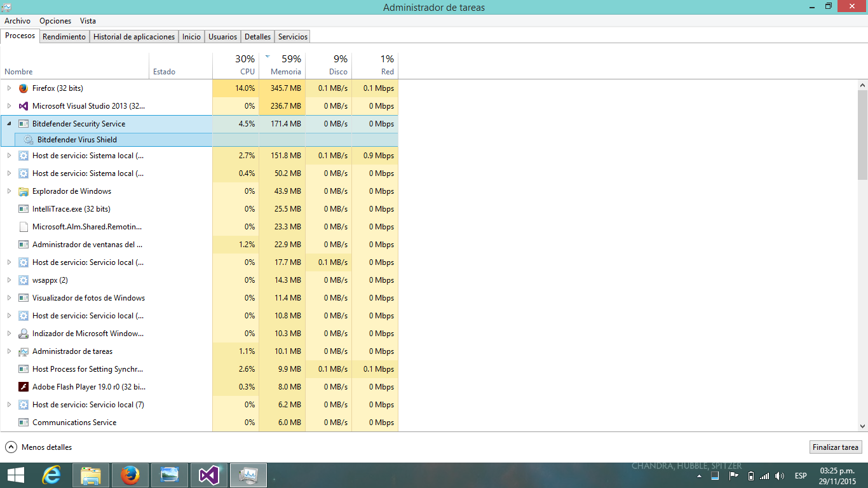Expand the Visualizador de fotos de Windows group

(x=9, y=298)
